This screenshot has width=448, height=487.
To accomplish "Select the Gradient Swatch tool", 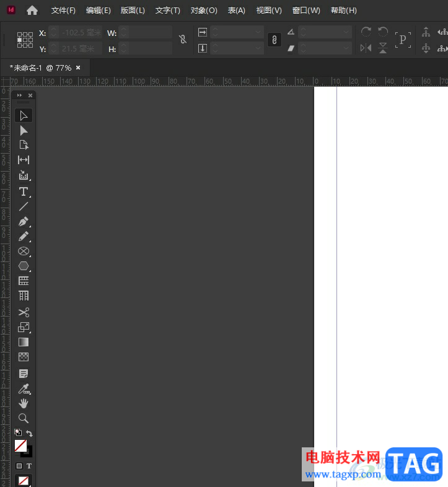I will point(24,342).
